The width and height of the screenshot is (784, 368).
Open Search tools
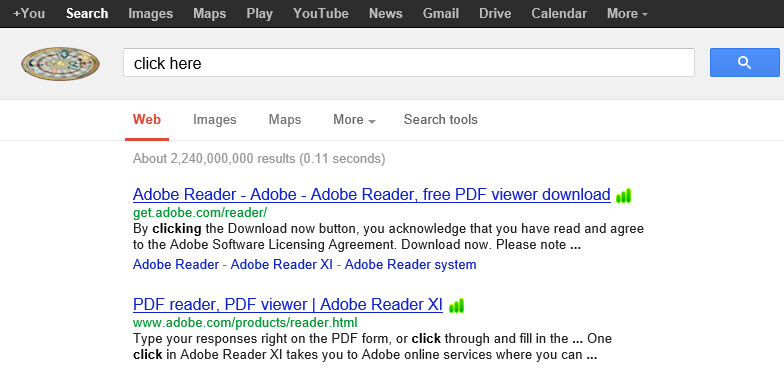[440, 120]
